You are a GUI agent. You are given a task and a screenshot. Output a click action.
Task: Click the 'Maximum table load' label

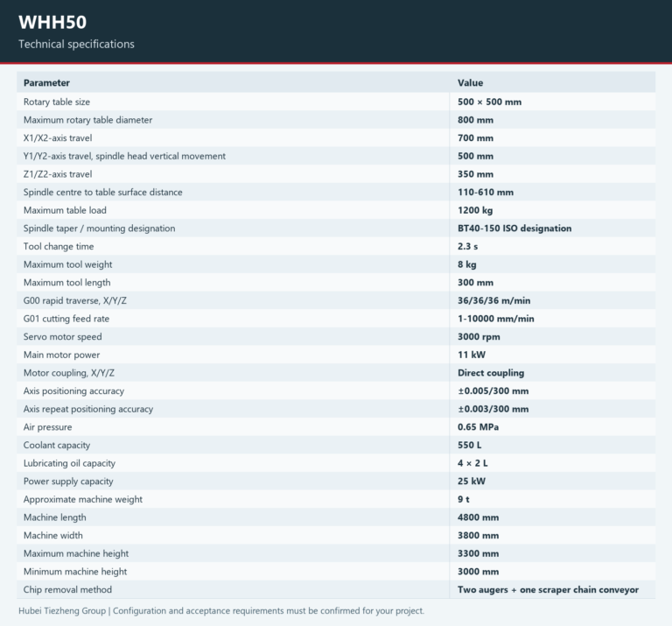(65, 210)
